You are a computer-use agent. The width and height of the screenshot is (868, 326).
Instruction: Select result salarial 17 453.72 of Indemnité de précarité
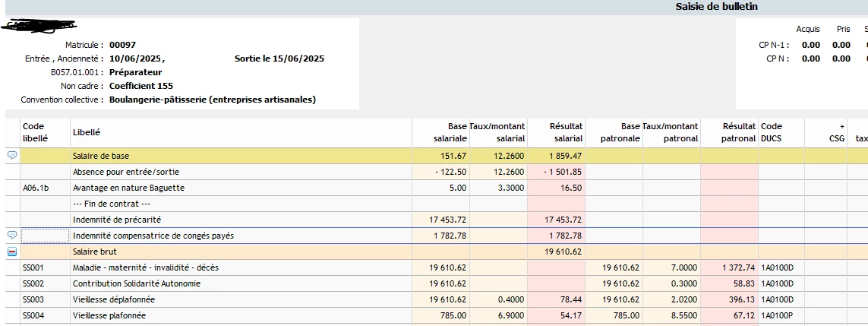point(556,220)
